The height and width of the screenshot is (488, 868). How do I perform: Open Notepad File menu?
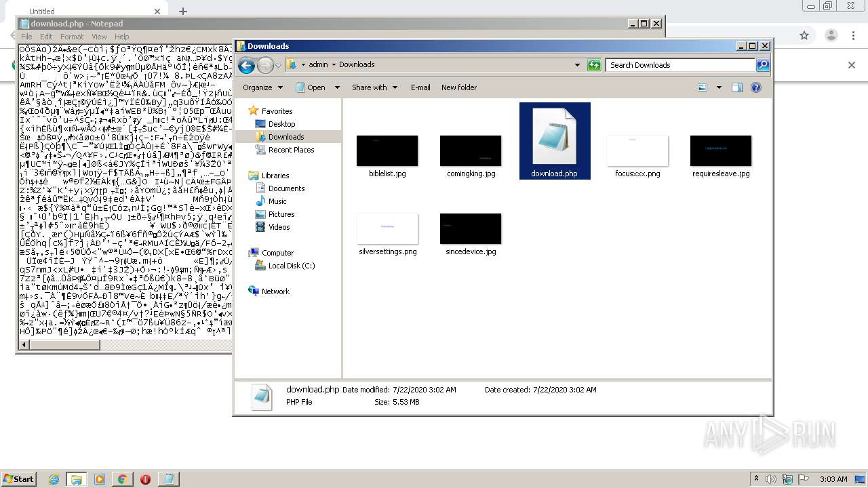pyautogui.click(x=26, y=37)
